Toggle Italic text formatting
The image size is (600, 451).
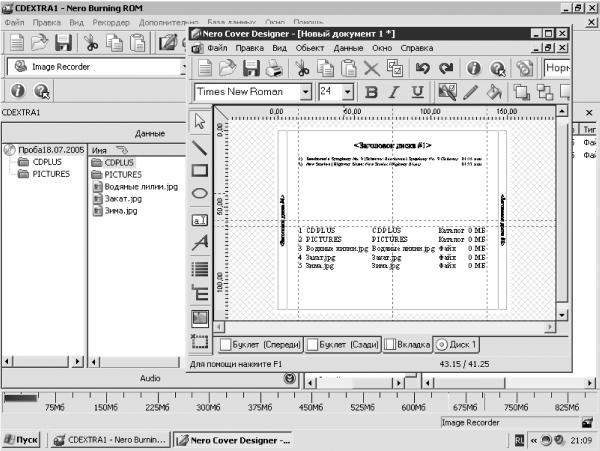click(x=394, y=92)
